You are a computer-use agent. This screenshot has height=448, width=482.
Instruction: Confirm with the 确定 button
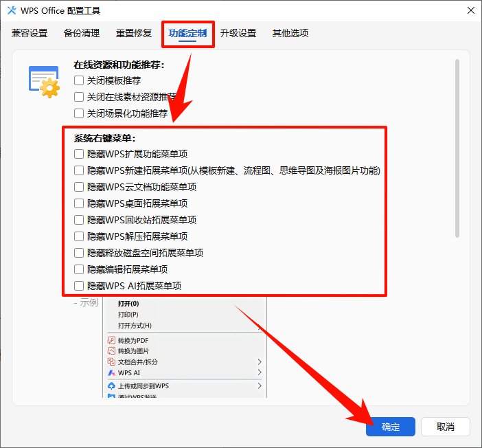[391, 427]
